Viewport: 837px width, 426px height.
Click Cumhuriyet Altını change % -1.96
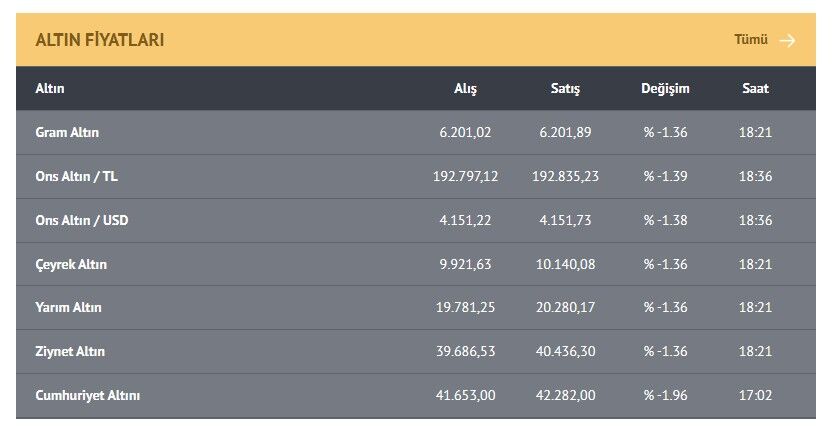[665, 396]
